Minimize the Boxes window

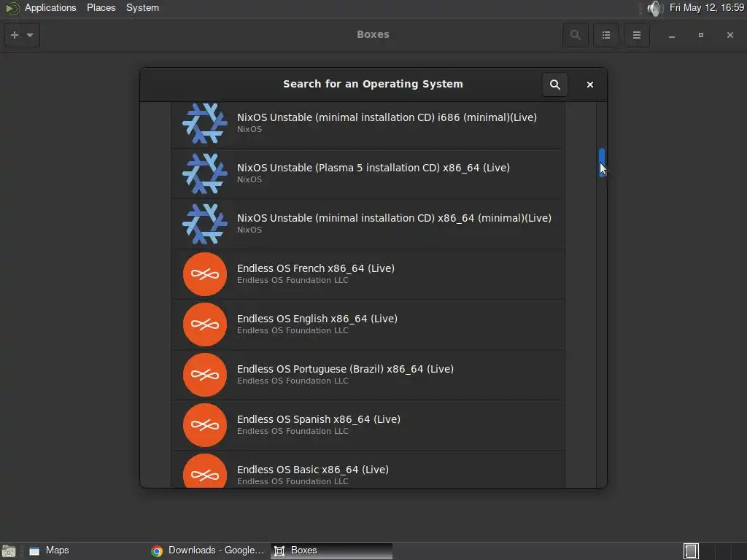(x=672, y=35)
